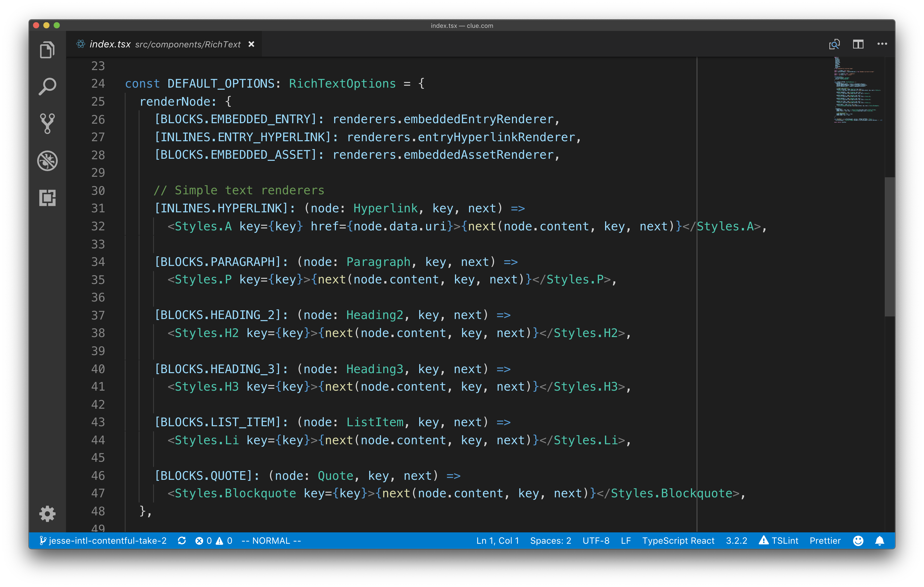Switch branch jesse-intl-contentful-take-2
Image resolution: width=924 pixels, height=587 pixels.
[x=104, y=541]
